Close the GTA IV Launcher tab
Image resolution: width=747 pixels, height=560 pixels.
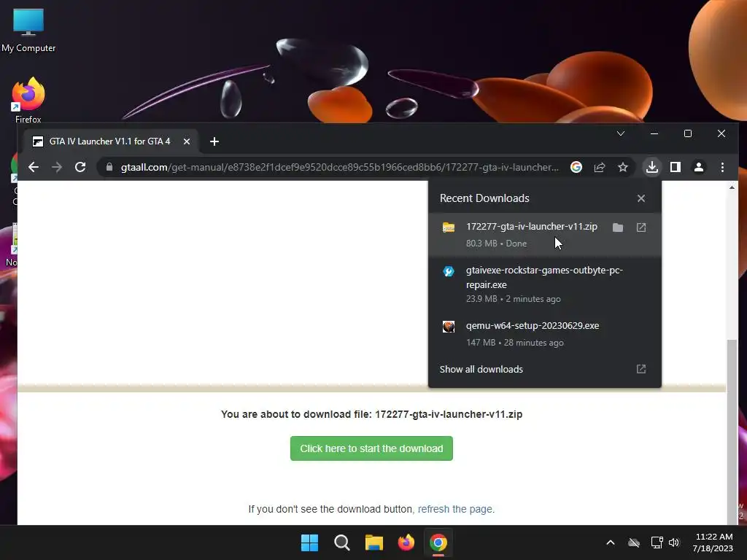187,141
